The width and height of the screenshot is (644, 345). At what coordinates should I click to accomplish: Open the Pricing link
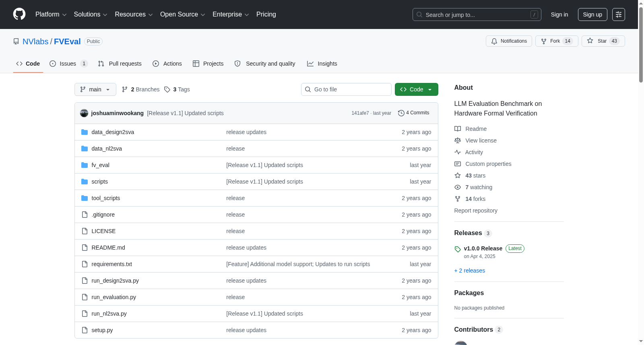(266, 14)
